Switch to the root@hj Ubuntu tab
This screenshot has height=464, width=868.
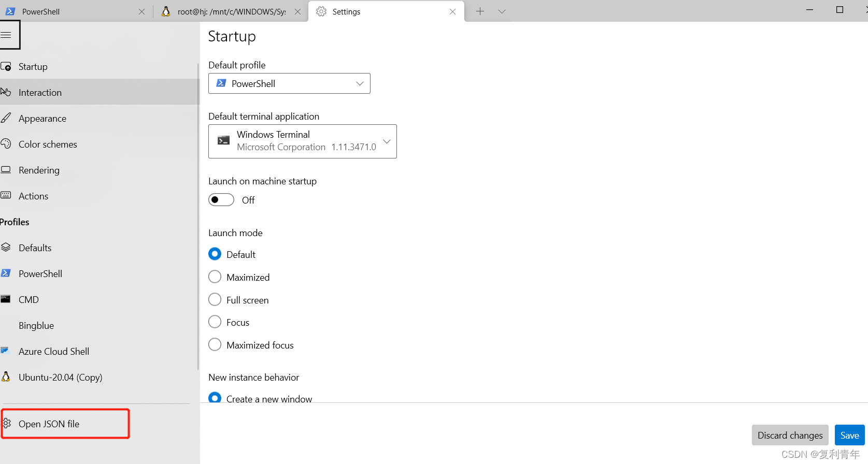pos(231,11)
